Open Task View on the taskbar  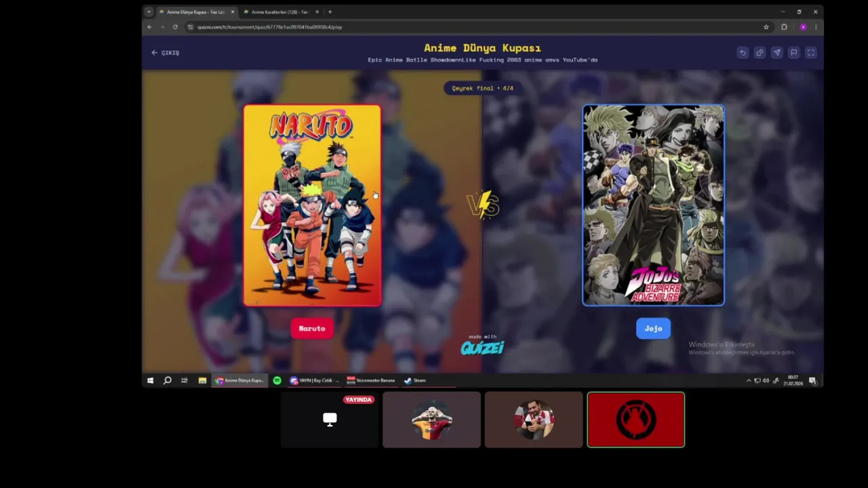coord(184,380)
